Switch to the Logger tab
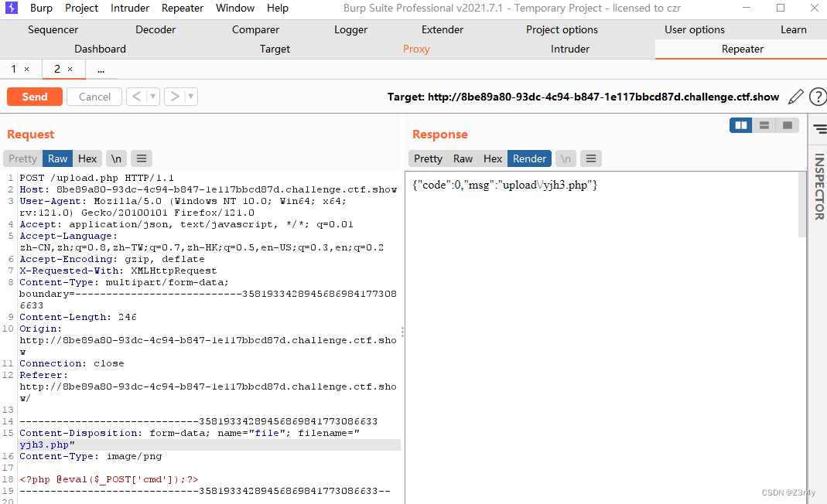 point(350,29)
